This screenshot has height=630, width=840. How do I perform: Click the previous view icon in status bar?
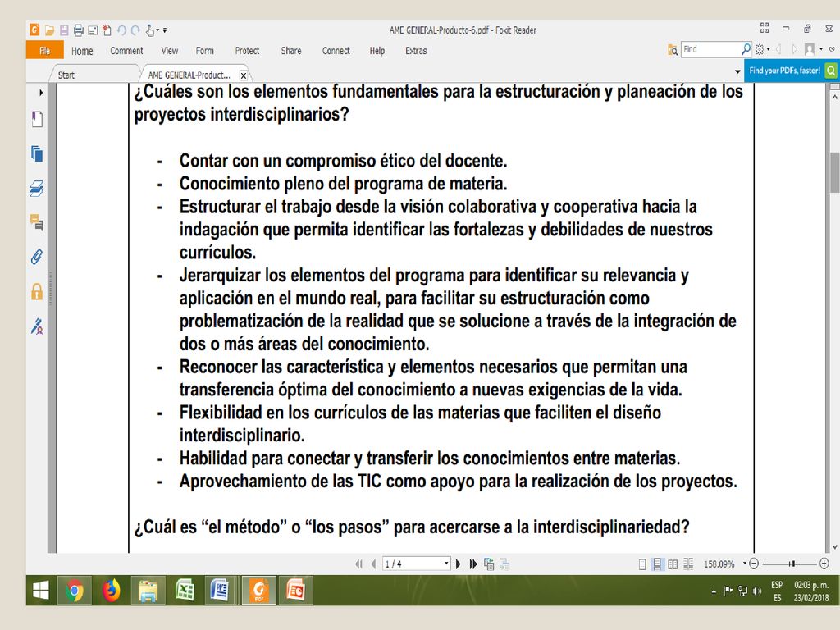(x=489, y=564)
